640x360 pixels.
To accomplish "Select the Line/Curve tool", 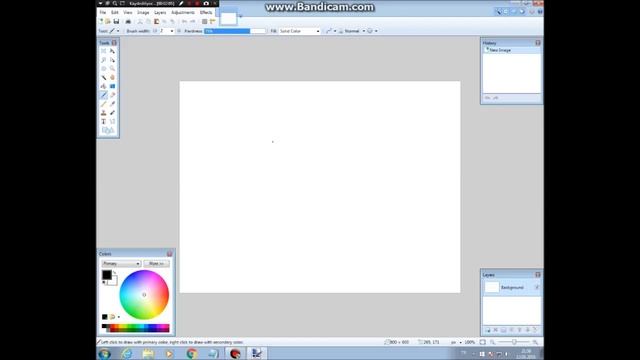I will [113, 122].
